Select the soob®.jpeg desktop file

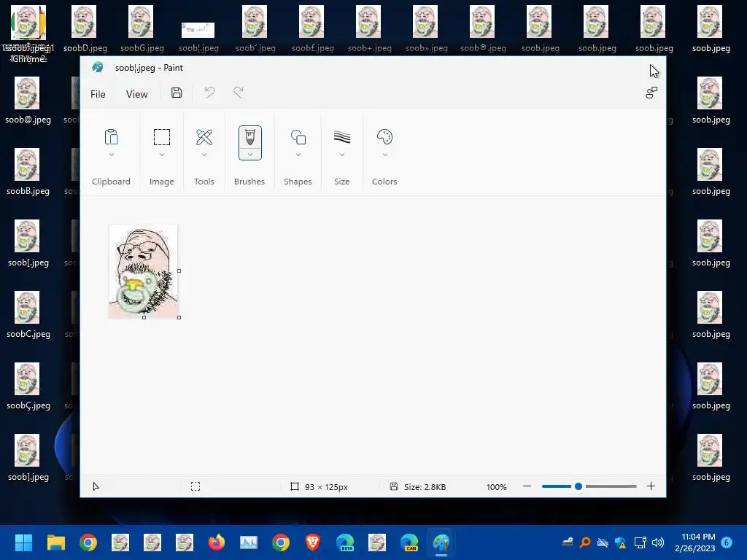pos(483,29)
